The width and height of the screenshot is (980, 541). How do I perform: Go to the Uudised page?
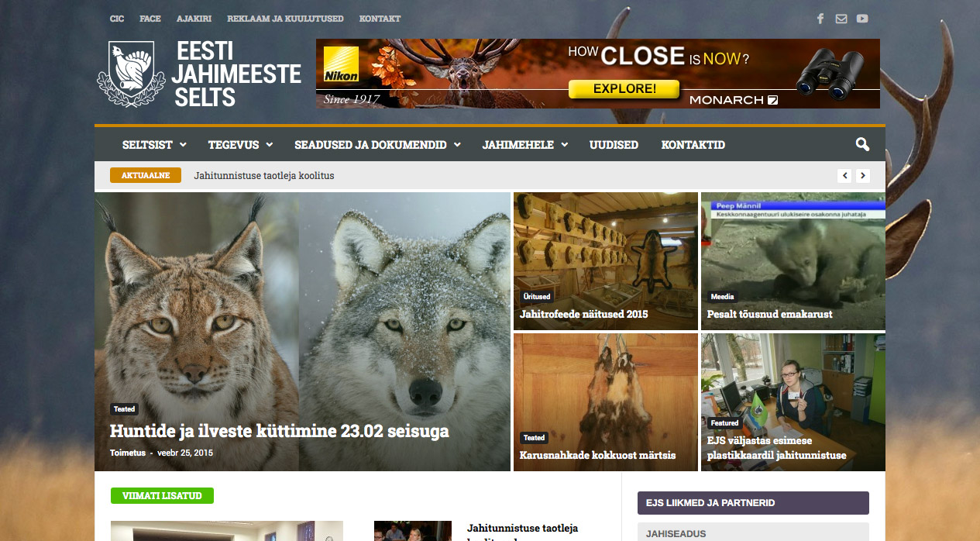[x=614, y=145]
